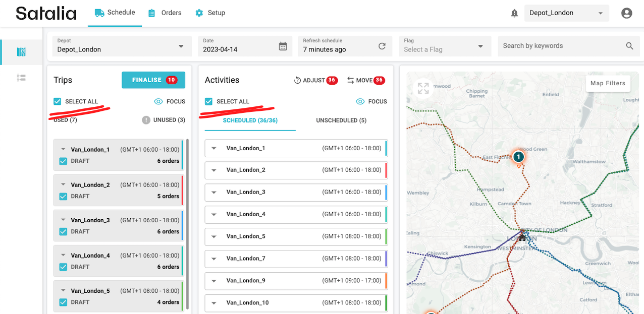Screen dimensions: 644x314
Task: Uncheck Select All in Trips panel
Action: click(58, 101)
